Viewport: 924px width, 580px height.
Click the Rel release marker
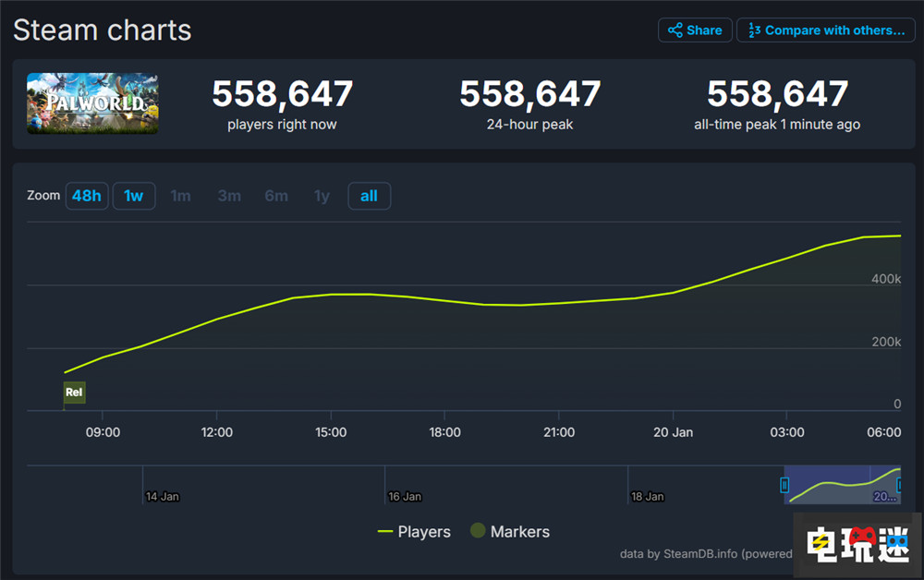pos(74,393)
